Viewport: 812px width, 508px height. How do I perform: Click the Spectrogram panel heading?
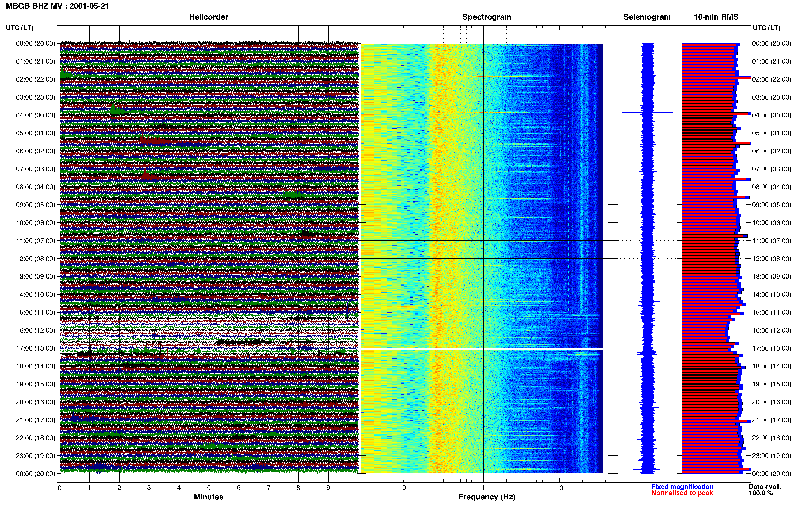(x=487, y=17)
